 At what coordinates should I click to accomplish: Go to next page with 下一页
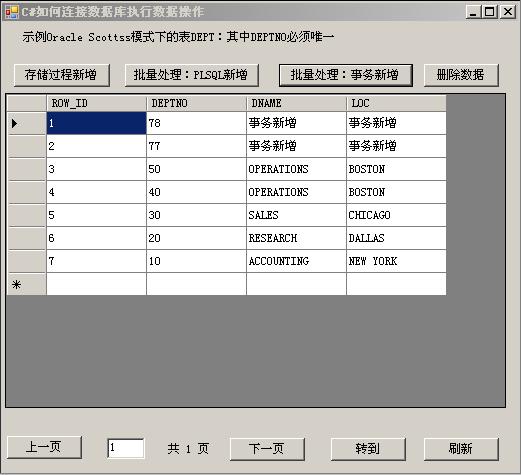point(267,449)
